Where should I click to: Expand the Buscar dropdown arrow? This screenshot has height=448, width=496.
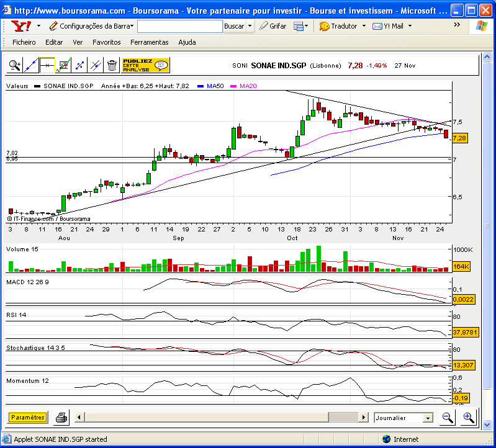click(250, 26)
